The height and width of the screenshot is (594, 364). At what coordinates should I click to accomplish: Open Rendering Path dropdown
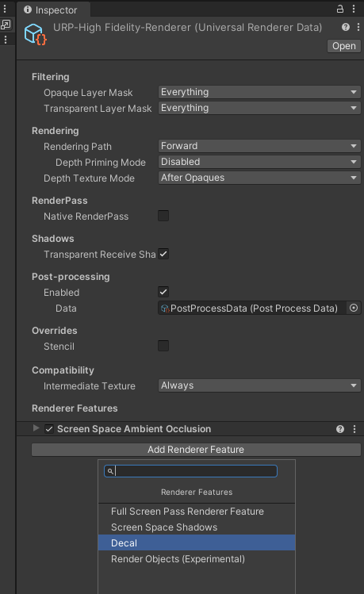pyautogui.click(x=259, y=146)
